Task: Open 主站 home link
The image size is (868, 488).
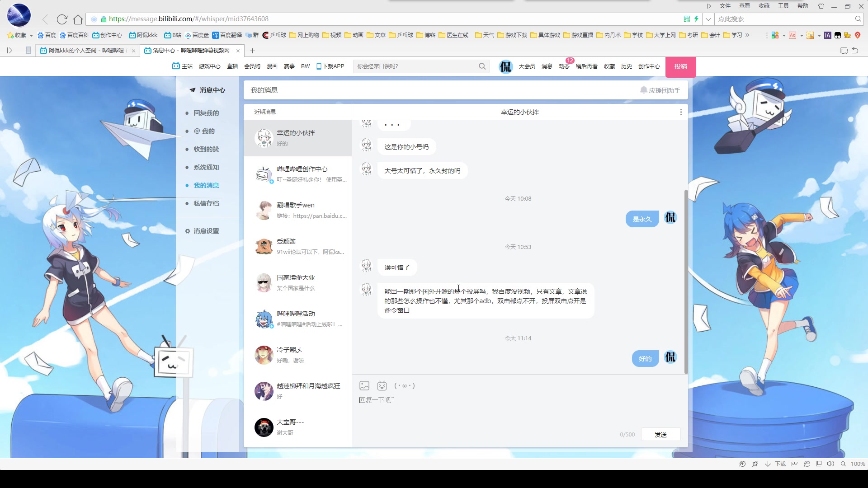Action: pyautogui.click(x=182, y=66)
